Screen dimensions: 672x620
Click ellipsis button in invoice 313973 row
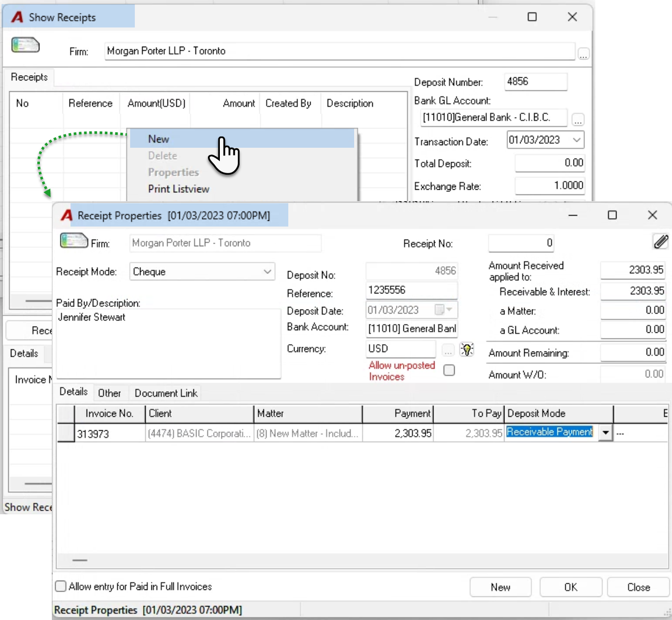coord(620,433)
